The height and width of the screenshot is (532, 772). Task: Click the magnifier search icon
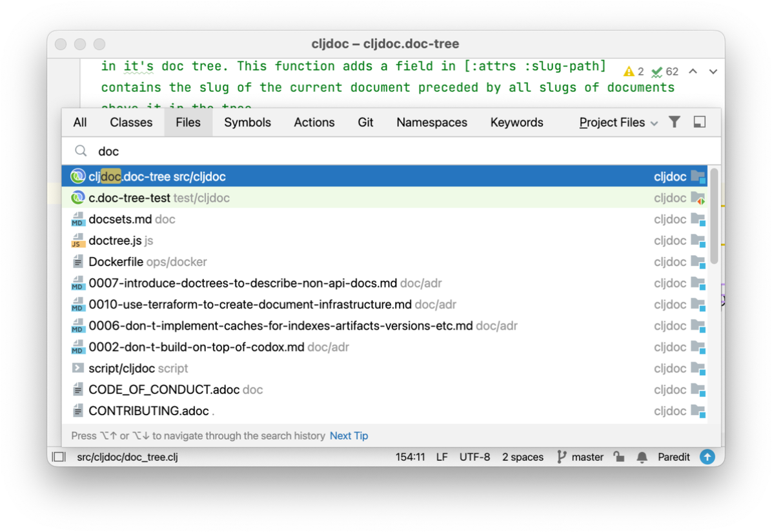point(81,150)
